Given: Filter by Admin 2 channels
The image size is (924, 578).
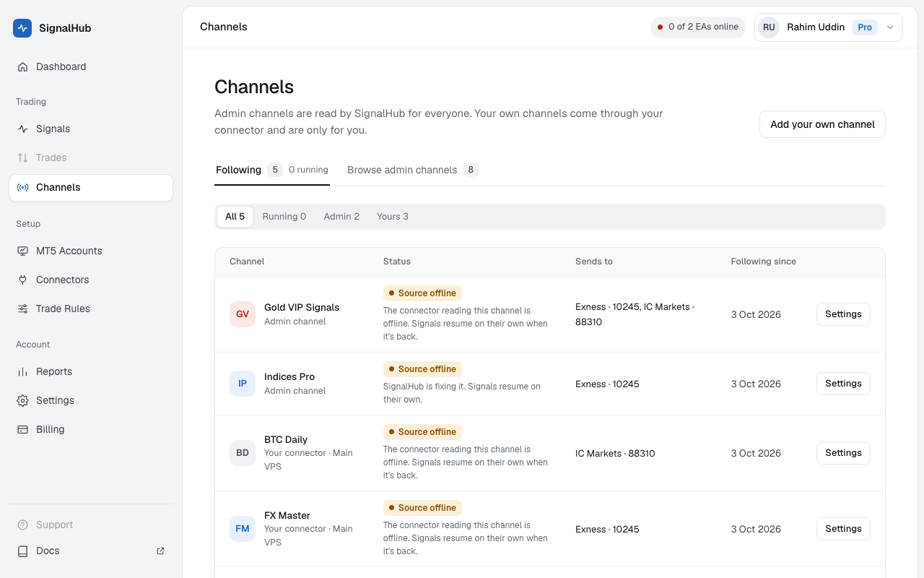Looking at the screenshot, I should tap(341, 217).
